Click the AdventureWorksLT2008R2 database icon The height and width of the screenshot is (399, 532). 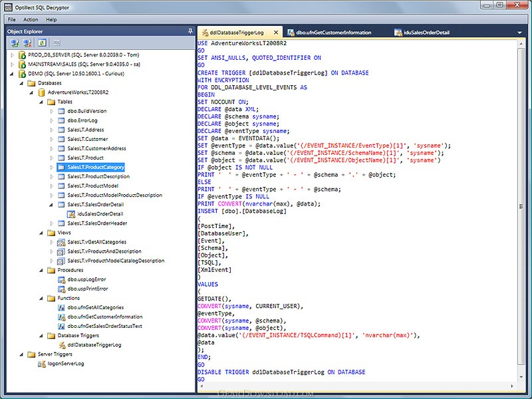tap(41, 92)
